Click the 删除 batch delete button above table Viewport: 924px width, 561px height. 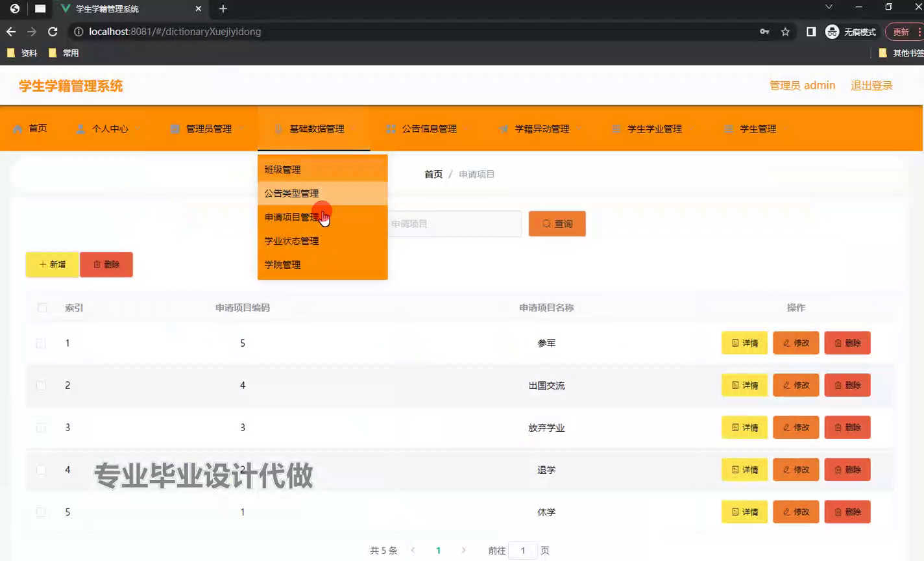(106, 265)
